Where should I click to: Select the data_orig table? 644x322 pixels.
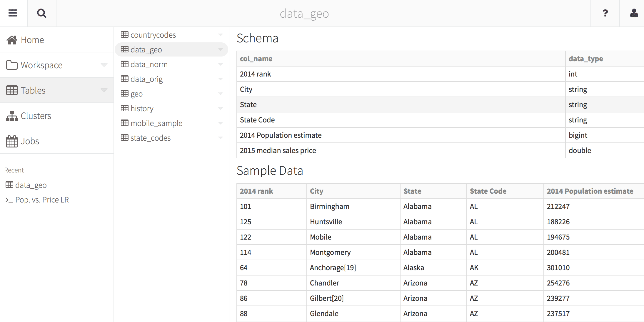pos(146,79)
